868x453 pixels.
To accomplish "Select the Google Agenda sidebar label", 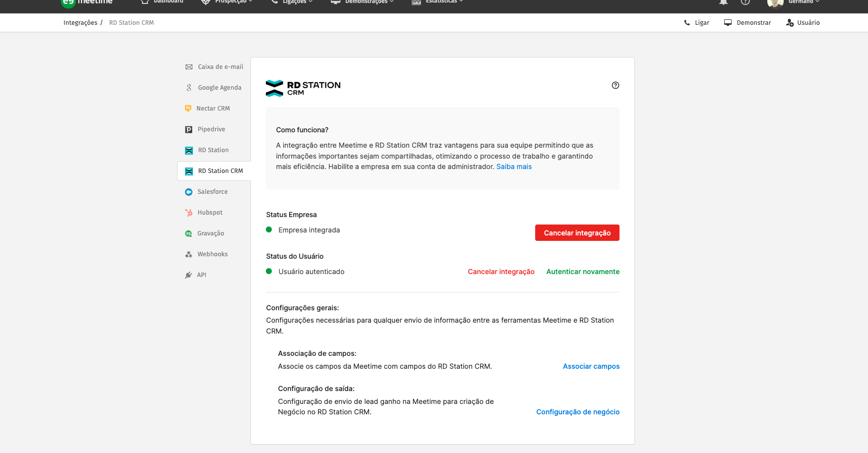I will (220, 88).
